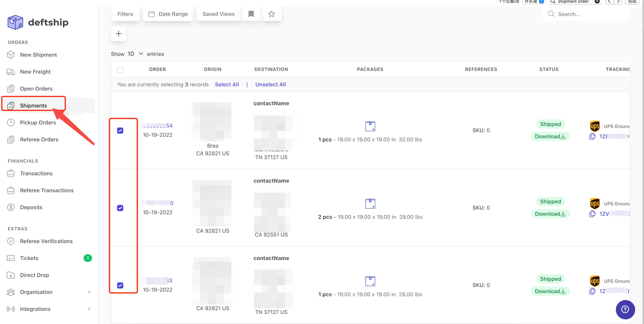Go to Open Orders

tap(36, 89)
